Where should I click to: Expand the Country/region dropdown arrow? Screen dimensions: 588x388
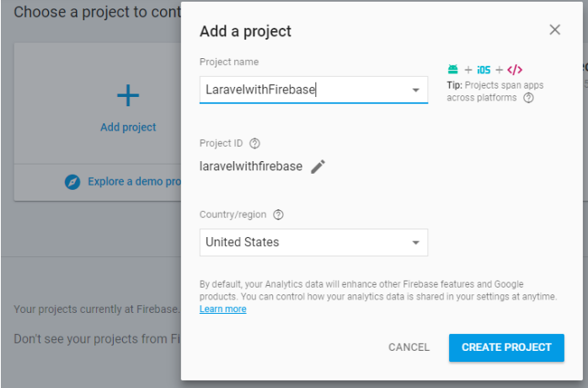(416, 243)
